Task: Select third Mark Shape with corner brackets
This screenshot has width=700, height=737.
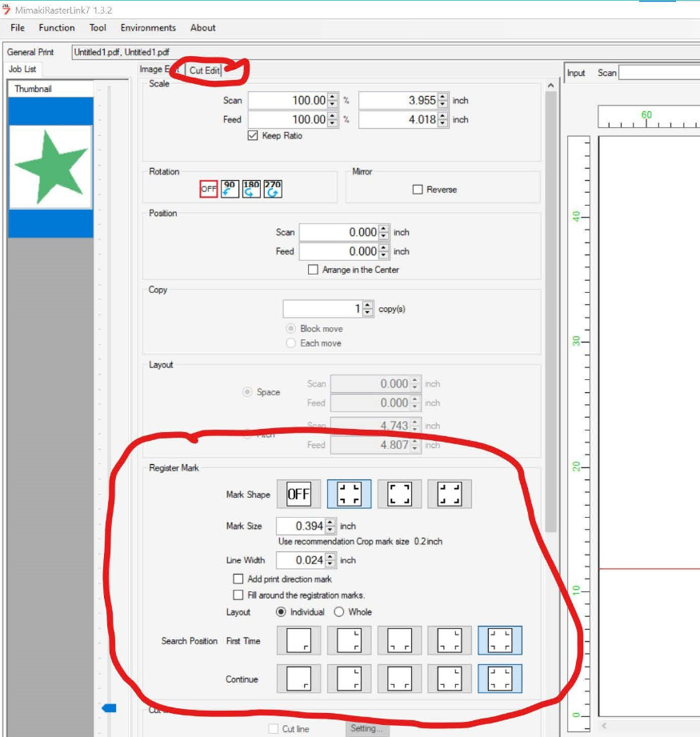Action: [x=399, y=494]
